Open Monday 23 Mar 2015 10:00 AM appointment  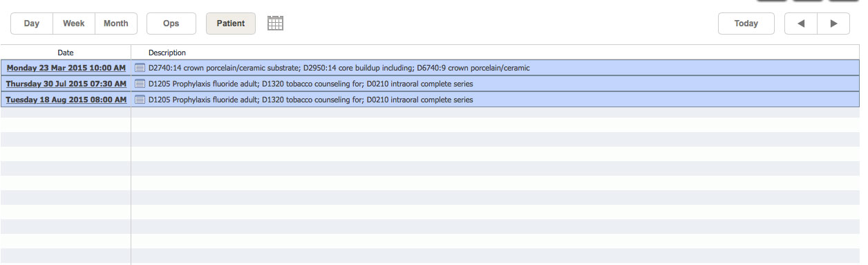click(x=66, y=68)
